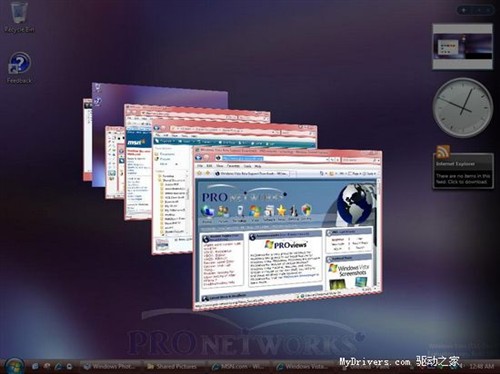Open the Edit menu in front IE window

tap(209, 165)
